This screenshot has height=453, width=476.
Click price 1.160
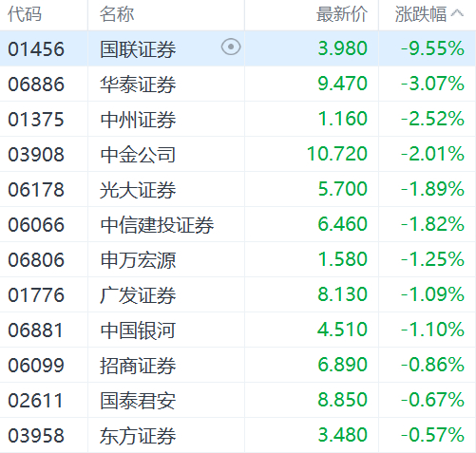tap(343, 119)
